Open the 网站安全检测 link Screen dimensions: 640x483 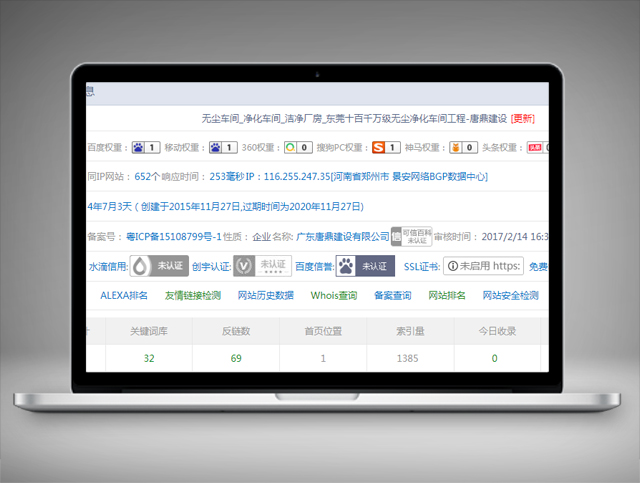pos(511,295)
